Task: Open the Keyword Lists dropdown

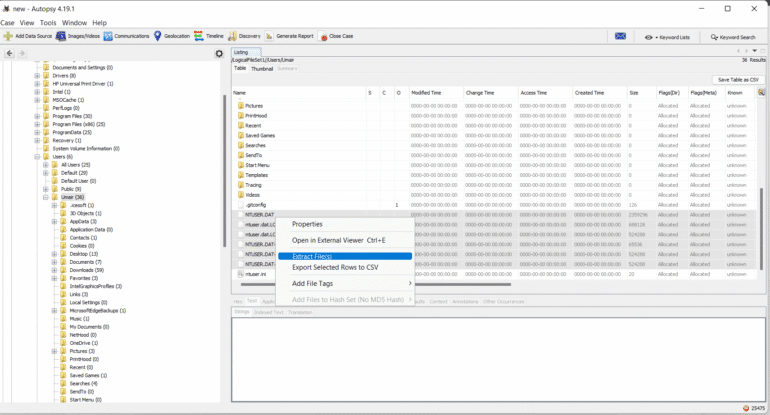Action: tap(668, 37)
